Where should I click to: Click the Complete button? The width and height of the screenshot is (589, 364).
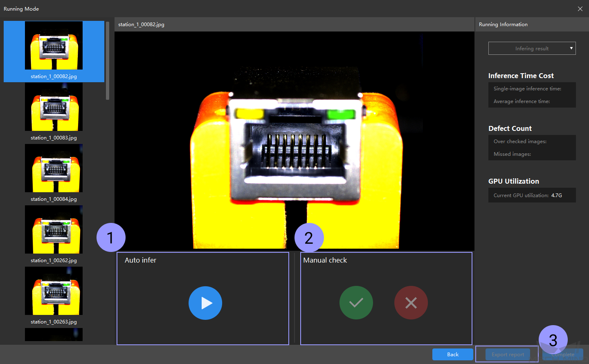pyautogui.click(x=563, y=354)
